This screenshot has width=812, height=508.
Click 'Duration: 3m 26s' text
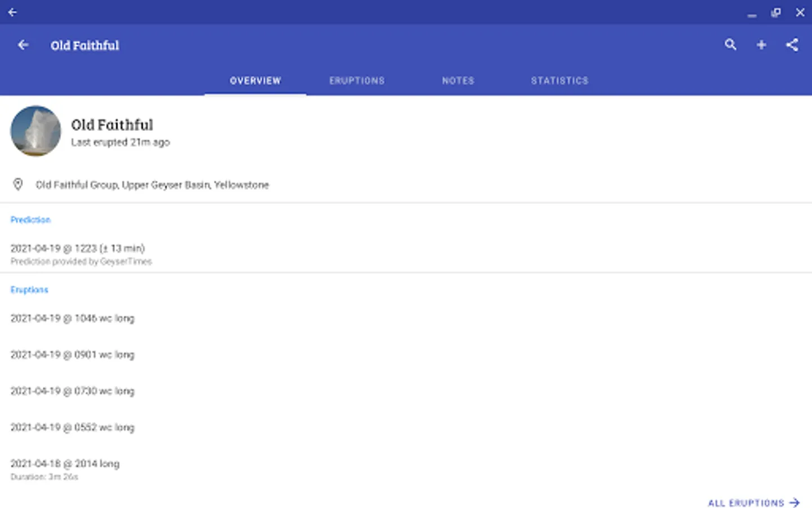point(44,477)
